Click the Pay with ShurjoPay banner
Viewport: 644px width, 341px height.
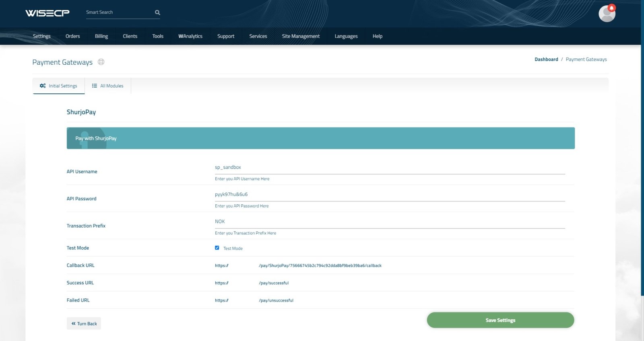(320, 138)
